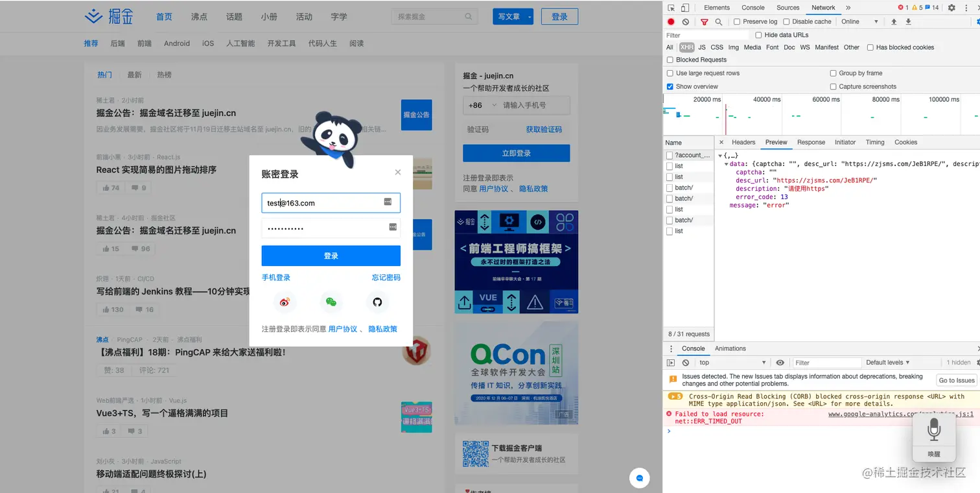Viewport: 980px width, 493px height.
Task: Switch to the Animations drawer tab
Action: click(730, 348)
